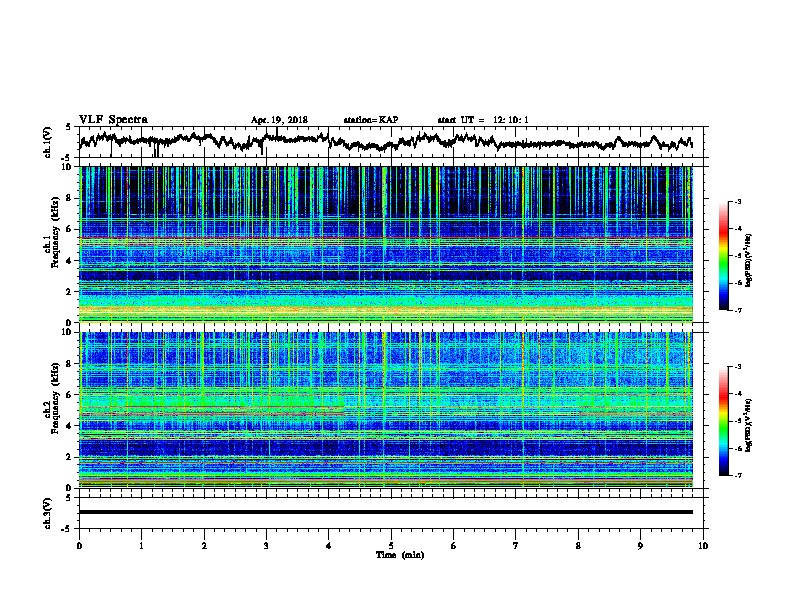Click the "-7" label on ch.2 colorbar
Screen dimensions: 792x612
[x=737, y=476]
